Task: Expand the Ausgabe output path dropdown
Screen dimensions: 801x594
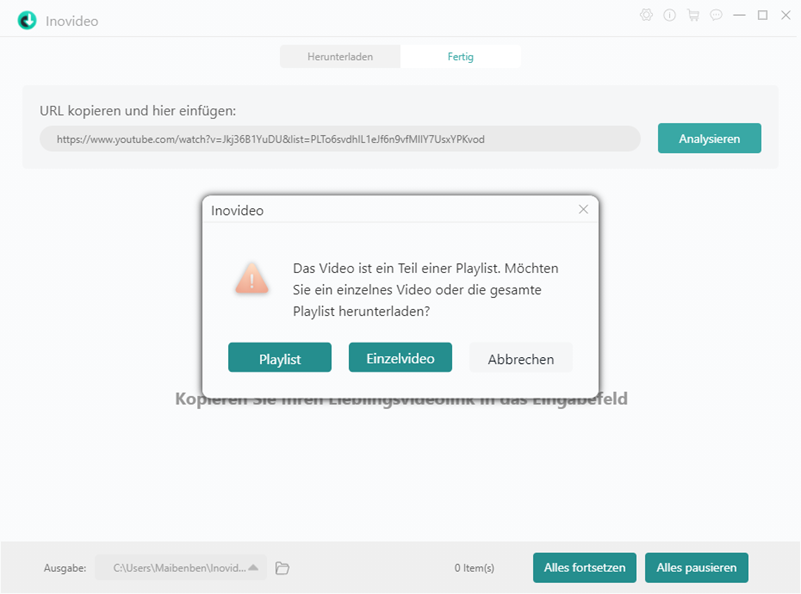Action: coord(253,568)
